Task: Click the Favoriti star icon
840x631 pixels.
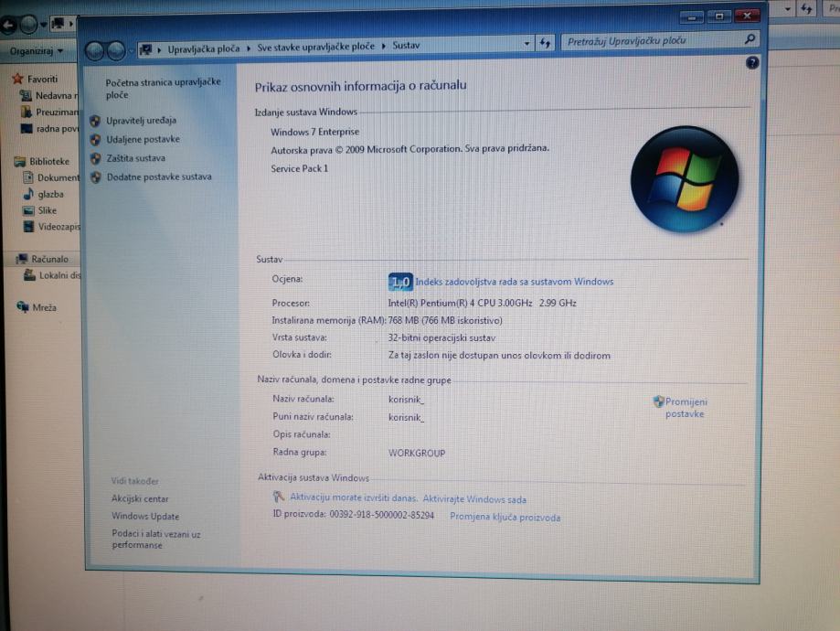Action: (x=17, y=79)
